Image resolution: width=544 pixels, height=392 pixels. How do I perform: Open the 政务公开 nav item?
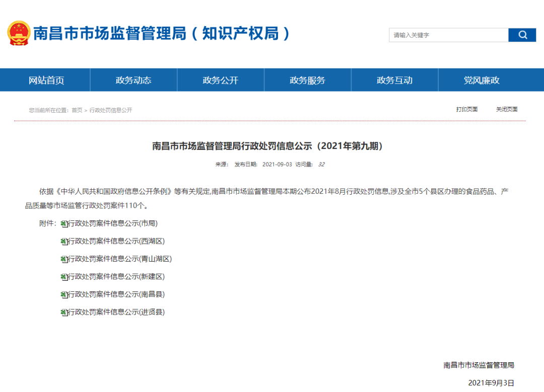pyautogui.click(x=221, y=80)
